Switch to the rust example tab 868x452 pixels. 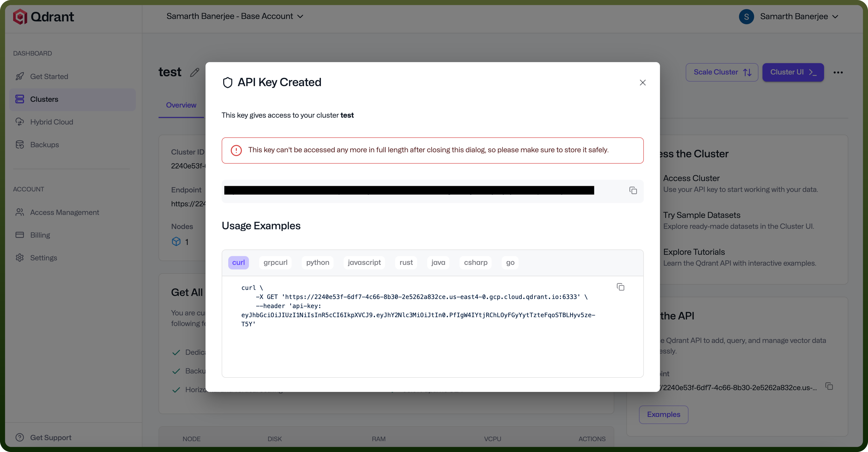coord(406,263)
